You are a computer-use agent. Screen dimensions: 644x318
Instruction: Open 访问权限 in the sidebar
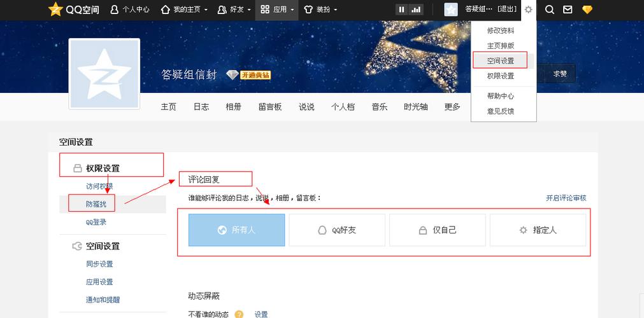tap(99, 186)
